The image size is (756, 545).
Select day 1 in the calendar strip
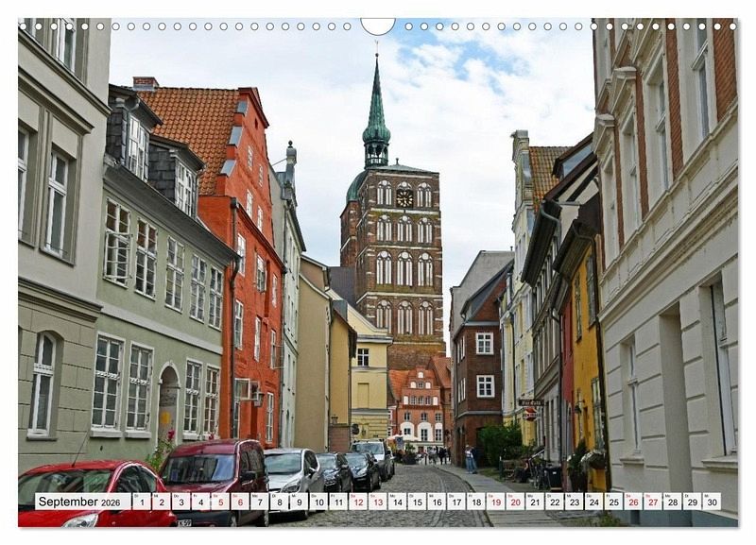pos(141,502)
